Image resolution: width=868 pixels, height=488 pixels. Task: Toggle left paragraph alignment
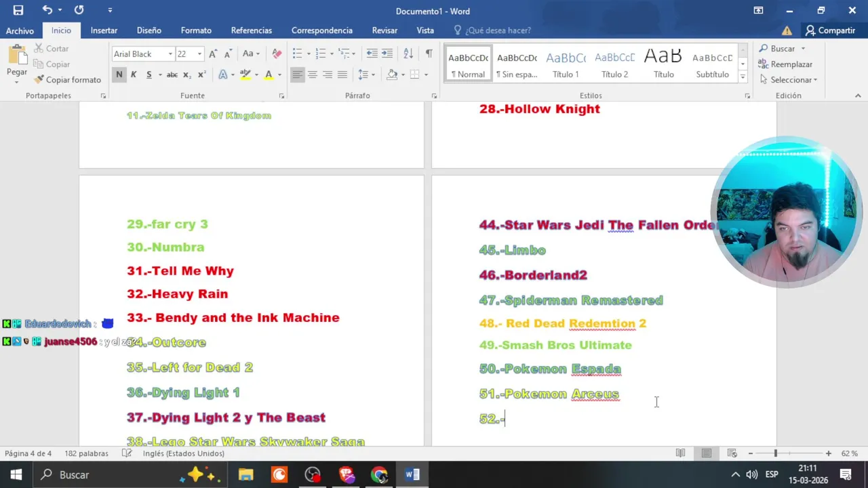tap(298, 75)
